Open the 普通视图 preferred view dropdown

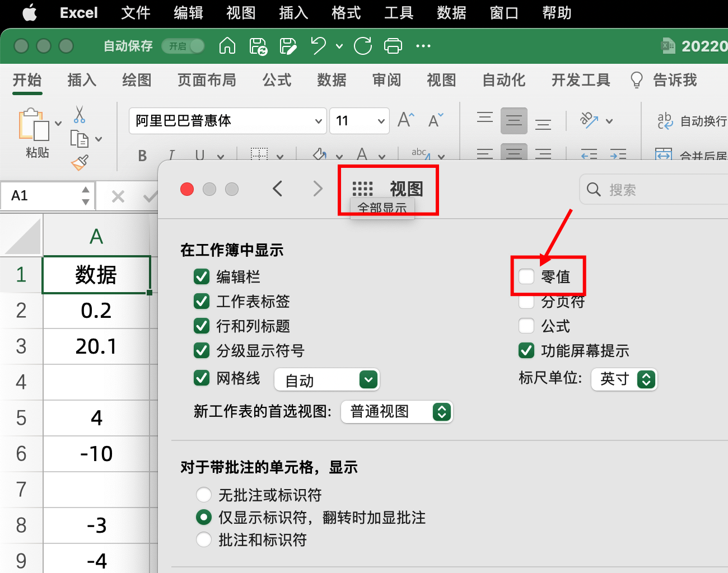point(396,412)
